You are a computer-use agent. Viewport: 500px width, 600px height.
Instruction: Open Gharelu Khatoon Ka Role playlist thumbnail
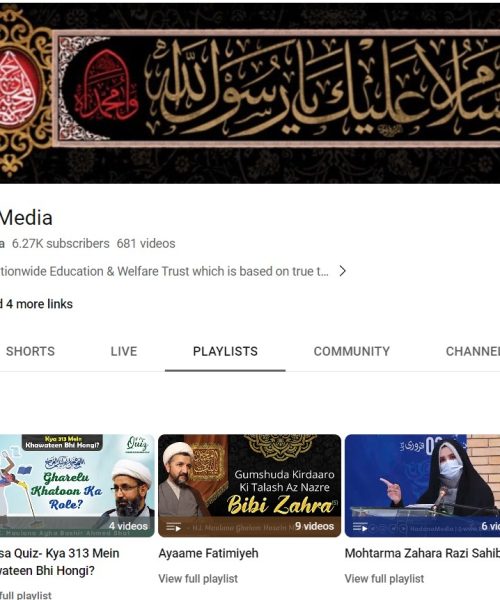(77, 486)
